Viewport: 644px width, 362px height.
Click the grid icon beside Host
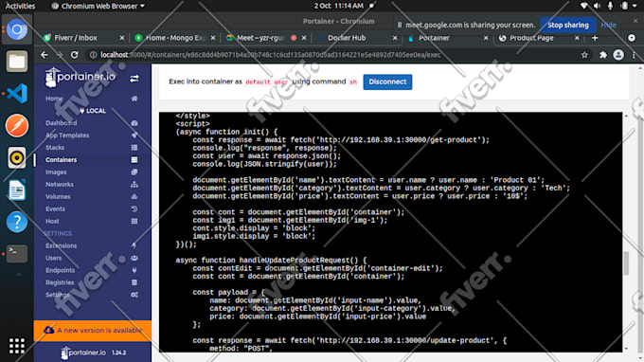click(134, 221)
